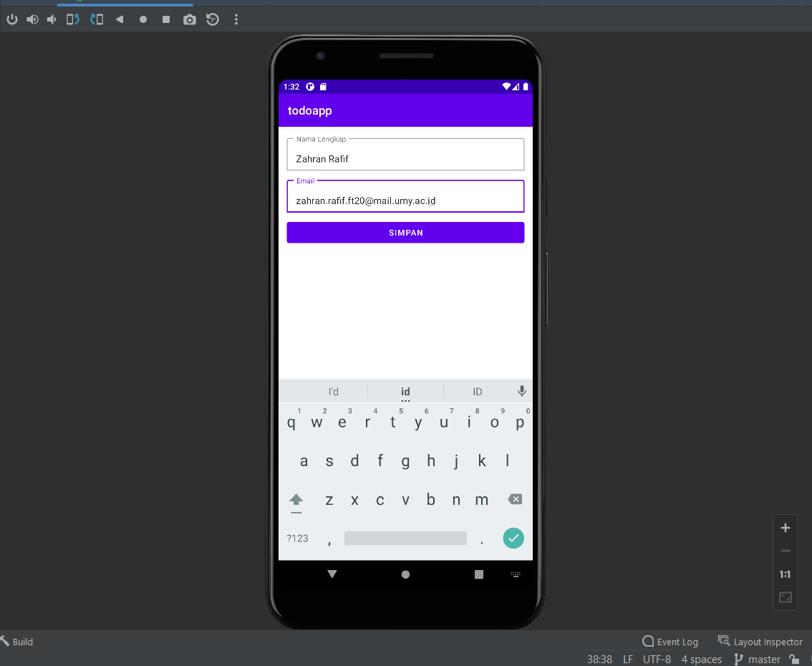Viewport: 812px width, 666px height.
Task: Tap the m key on keyboard
Action: (482, 500)
